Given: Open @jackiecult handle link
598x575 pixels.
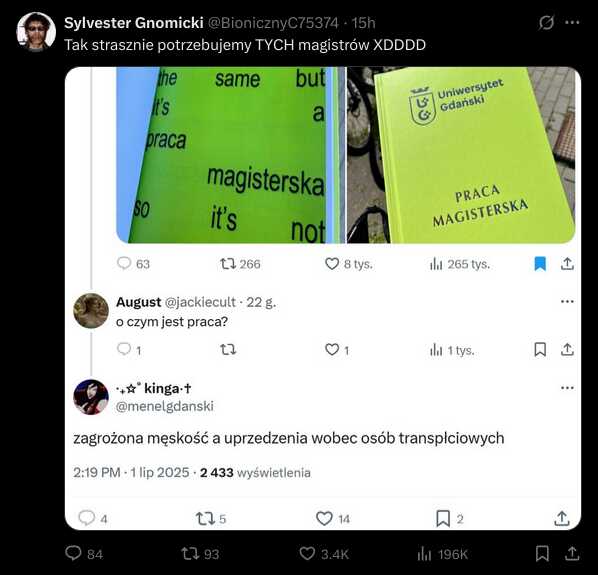Looking at the screenshot, I should (200, 302).
